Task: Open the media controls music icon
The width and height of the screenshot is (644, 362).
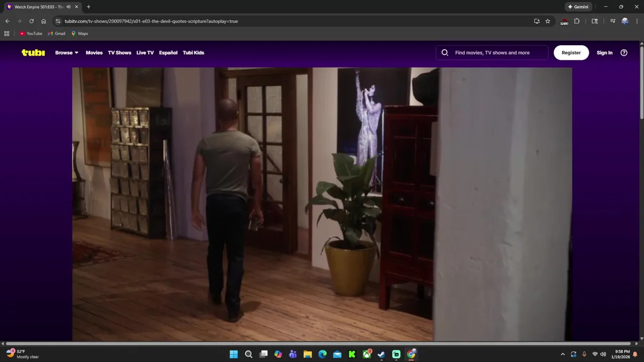Action: point(612,21)
